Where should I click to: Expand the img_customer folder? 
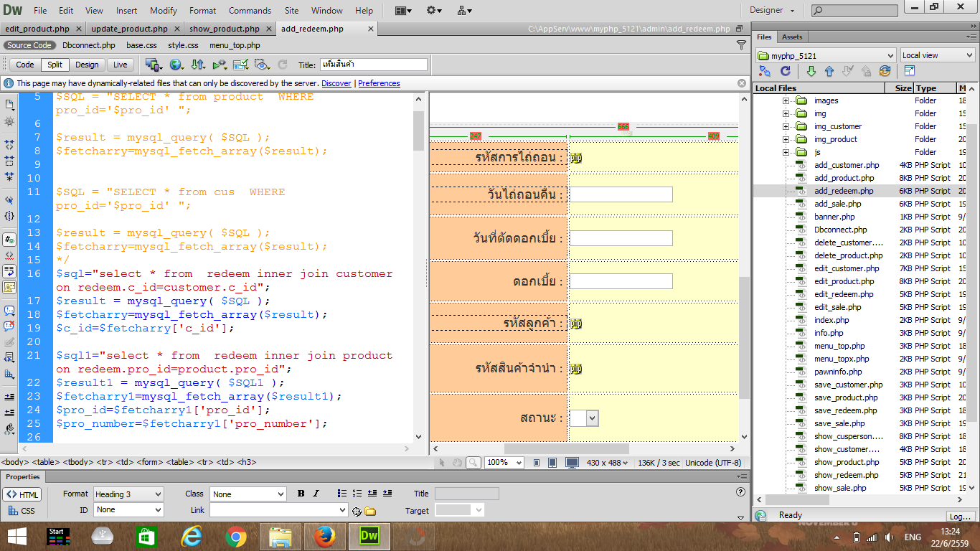(x=786, y=126)
